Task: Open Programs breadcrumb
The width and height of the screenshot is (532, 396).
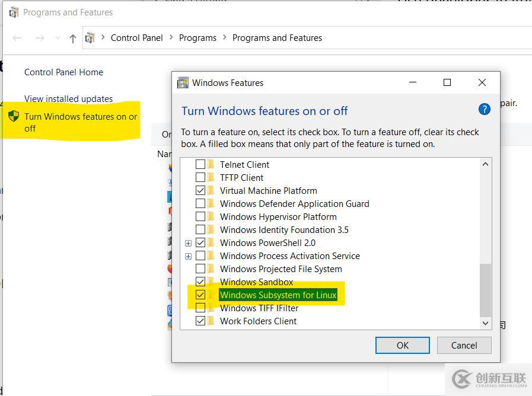Action: [x=197, y=37]
